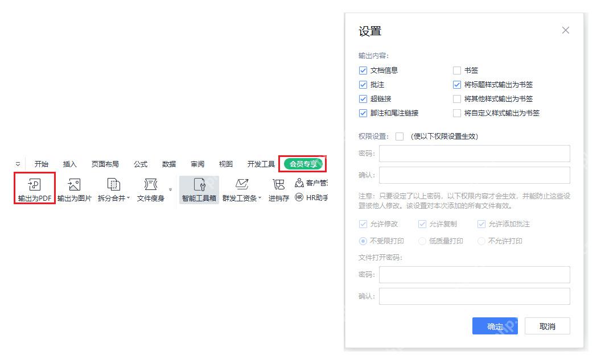Open the ribbon group overflow arrow after 文件瘦身
The image size is (601, 364).
tap(171, 189)
